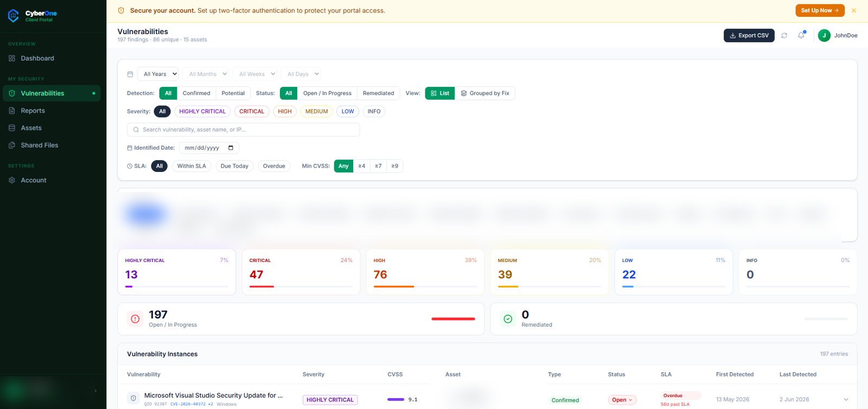Image resolution: width=868 pixels, height=409 pixels.
Task: Click the JohnDoe avatar icon
Action: [x=824, y=35]
